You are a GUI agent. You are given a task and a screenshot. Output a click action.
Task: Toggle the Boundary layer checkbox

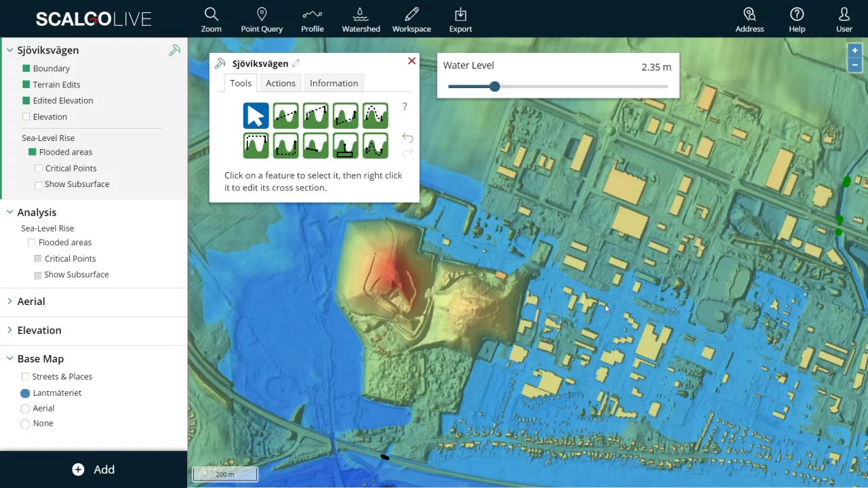point(26,68)
